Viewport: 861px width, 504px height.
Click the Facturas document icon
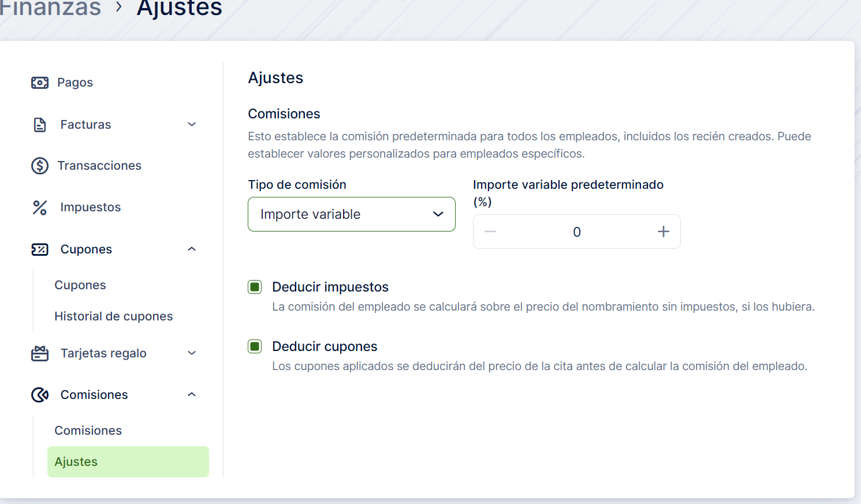(40, 125)
